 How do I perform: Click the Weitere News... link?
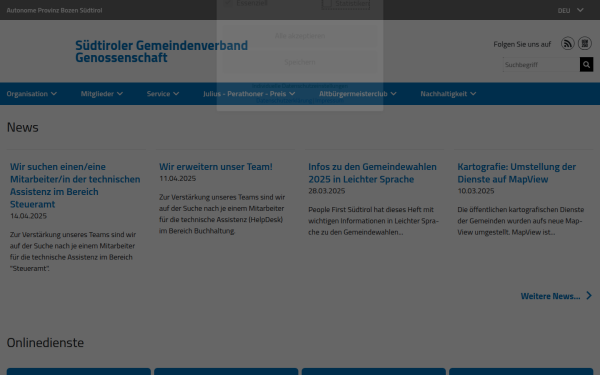click(550, 296)
